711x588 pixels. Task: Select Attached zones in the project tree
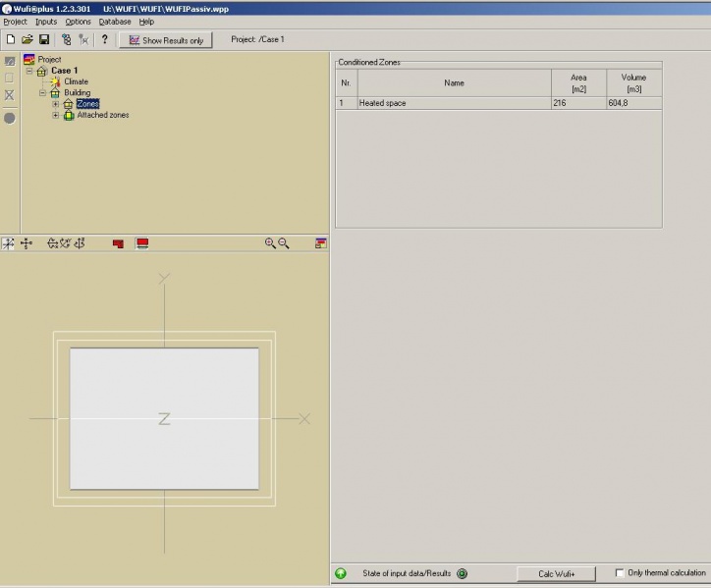102,115
